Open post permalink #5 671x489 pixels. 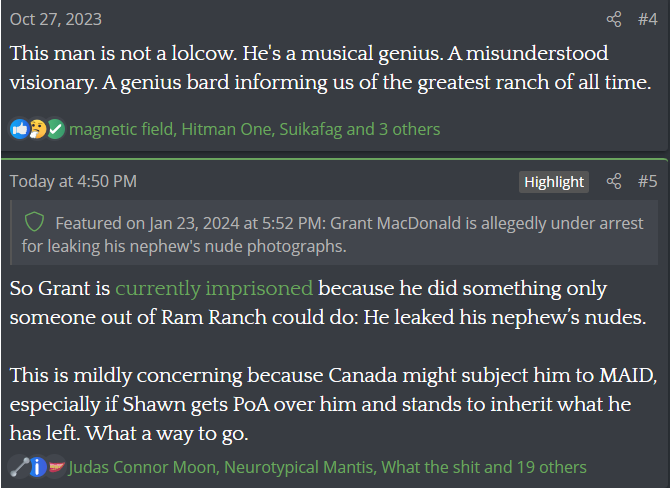647,181
